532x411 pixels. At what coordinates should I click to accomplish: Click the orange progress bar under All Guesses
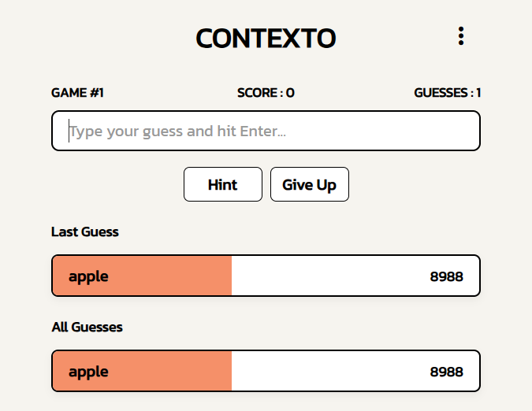pyautogui.click(x=142, y=371)
